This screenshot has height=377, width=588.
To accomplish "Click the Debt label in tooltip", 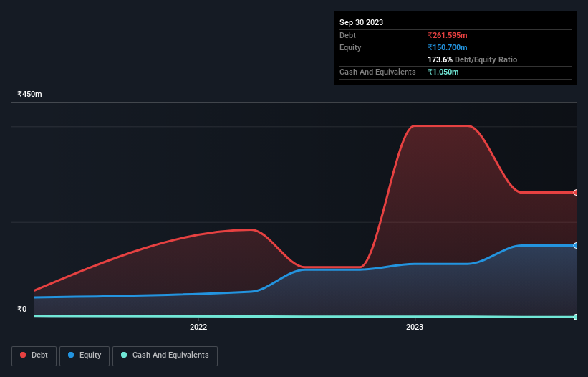I will click(x=347, y=35).
